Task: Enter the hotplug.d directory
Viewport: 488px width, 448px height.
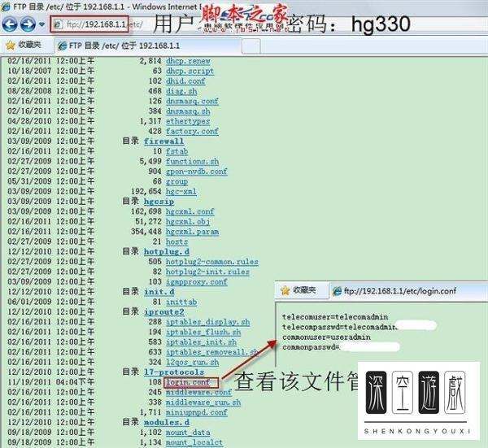Action: (167, 252)
